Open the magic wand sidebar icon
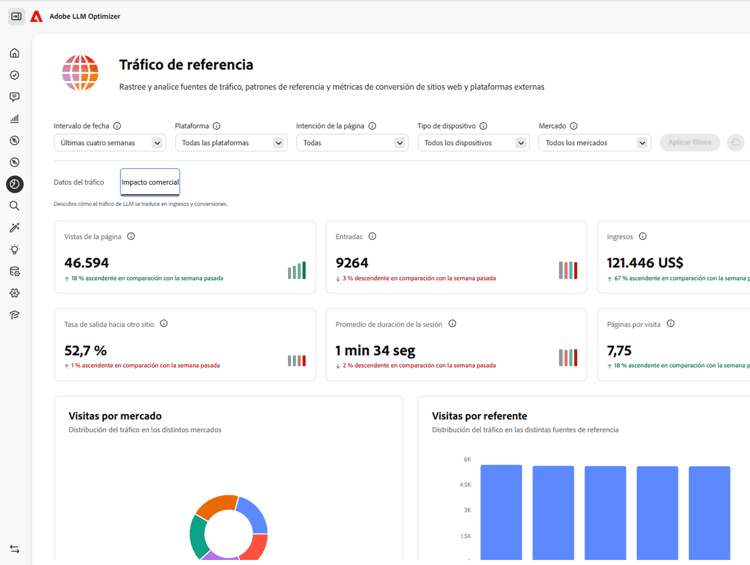The image size is (750, 565). 15,228
